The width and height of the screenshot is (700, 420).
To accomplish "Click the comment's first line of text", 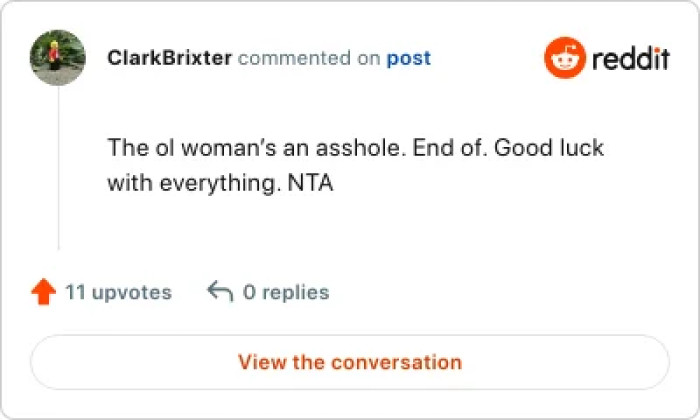I will [355, 149].
